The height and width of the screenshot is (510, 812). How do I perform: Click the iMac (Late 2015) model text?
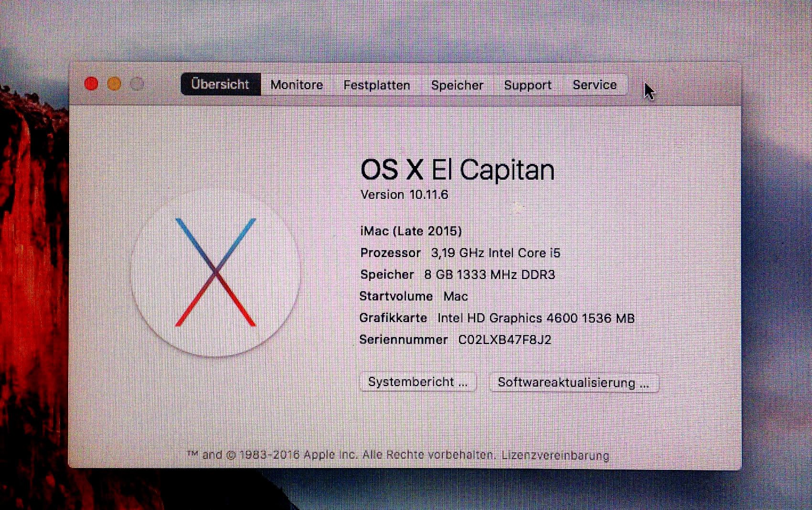[x=411, y=231]
